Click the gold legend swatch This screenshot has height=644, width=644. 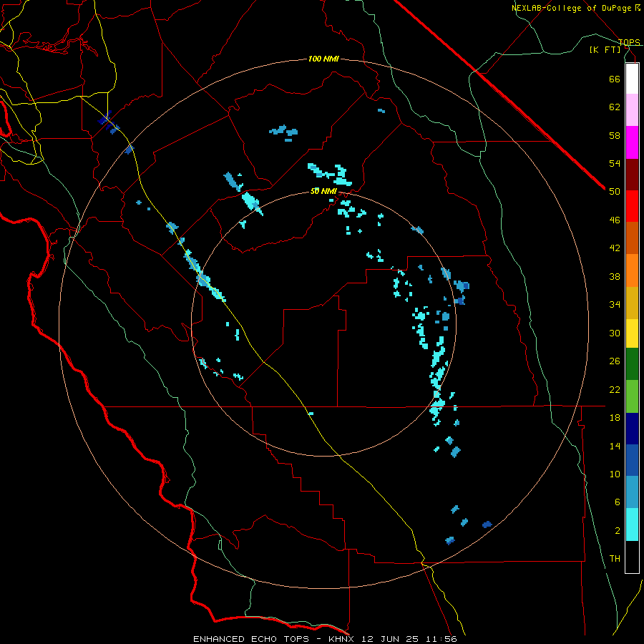(632, 303)
